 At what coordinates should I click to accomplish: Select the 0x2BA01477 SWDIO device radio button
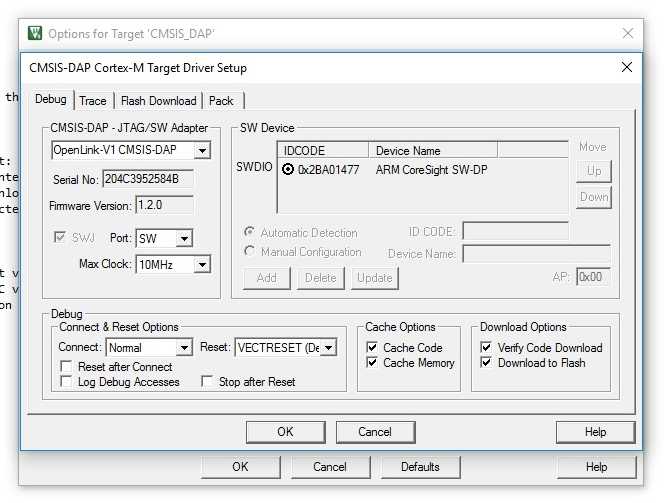point(288,169)
